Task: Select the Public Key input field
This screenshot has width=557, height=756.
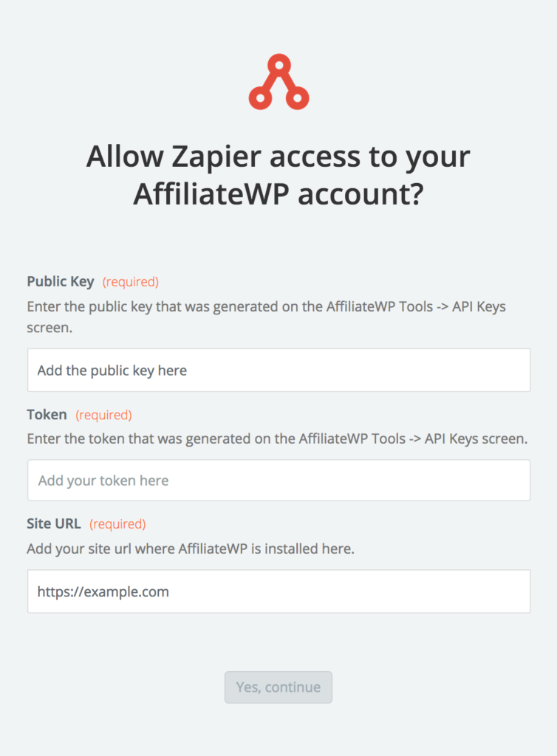Action: pos(278,370)
